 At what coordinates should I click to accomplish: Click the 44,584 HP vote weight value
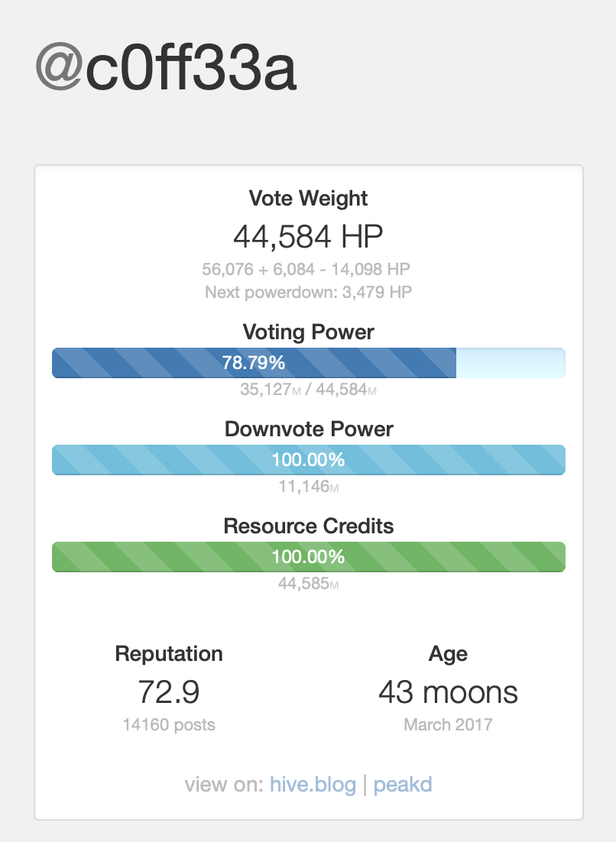pyautogui.click(x=308, y=236)
